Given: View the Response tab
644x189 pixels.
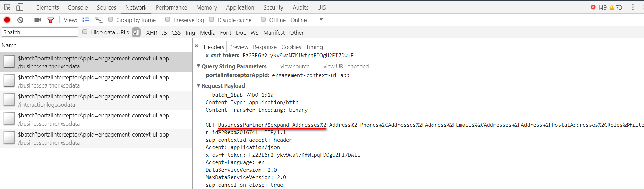Looking at the screenshot, I should pos(265,47).
